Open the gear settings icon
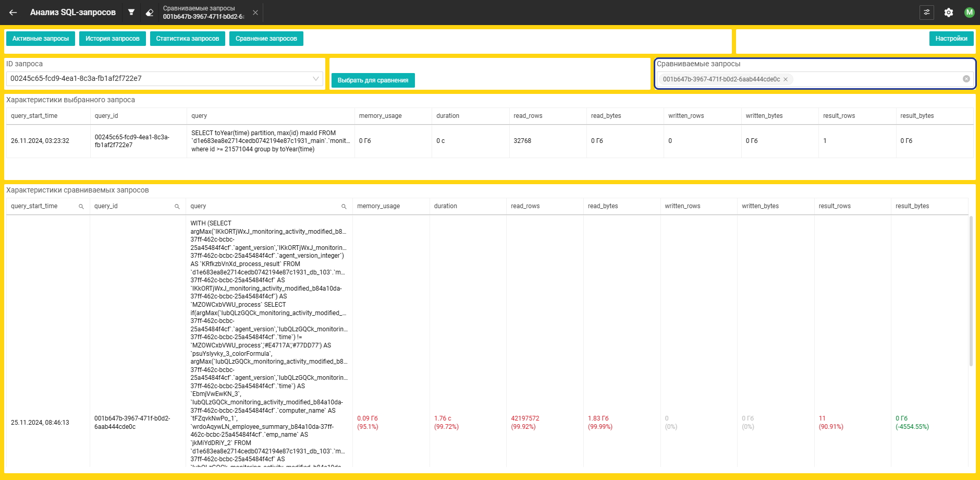 [x=949, y=13]
